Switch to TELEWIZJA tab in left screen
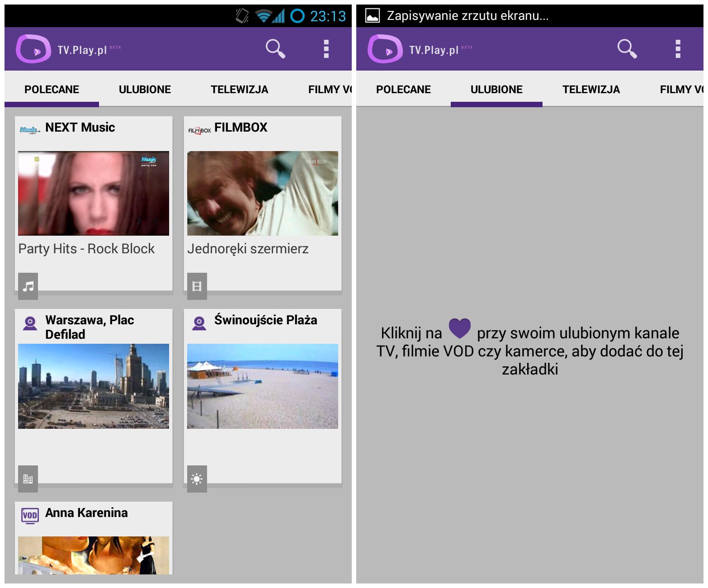Image resolution: width=708 pixels, height=588 pixels. [x=239, y=90]
